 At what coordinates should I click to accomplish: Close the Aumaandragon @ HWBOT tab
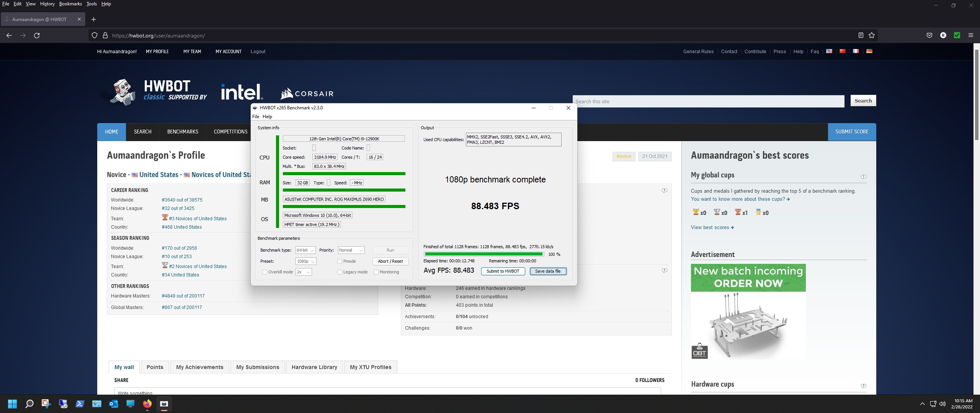pos(79,19)
